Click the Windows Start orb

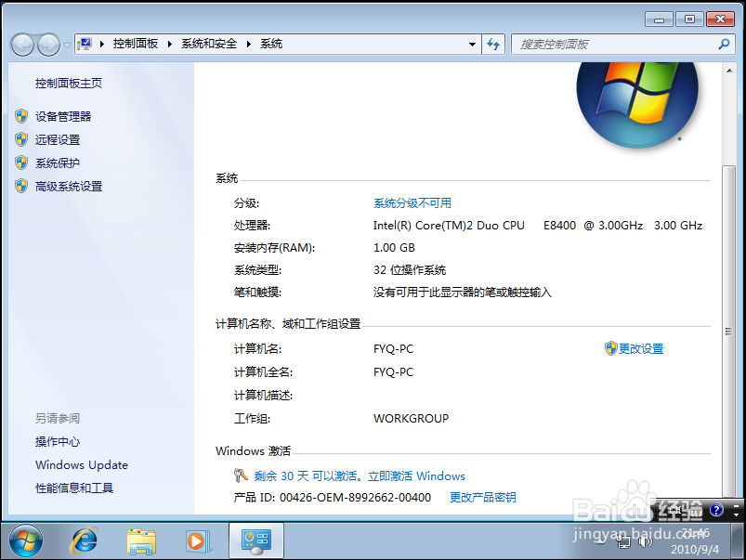26,541
